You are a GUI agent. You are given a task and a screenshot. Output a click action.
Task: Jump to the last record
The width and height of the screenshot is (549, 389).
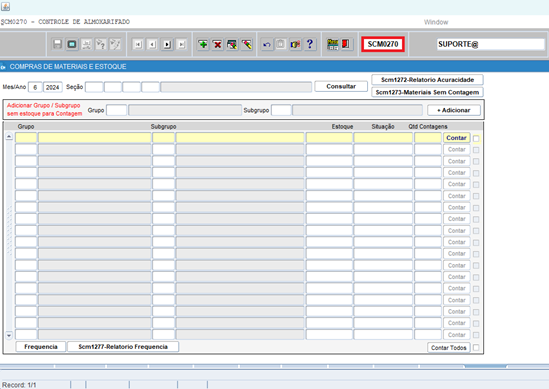(181, 44)
